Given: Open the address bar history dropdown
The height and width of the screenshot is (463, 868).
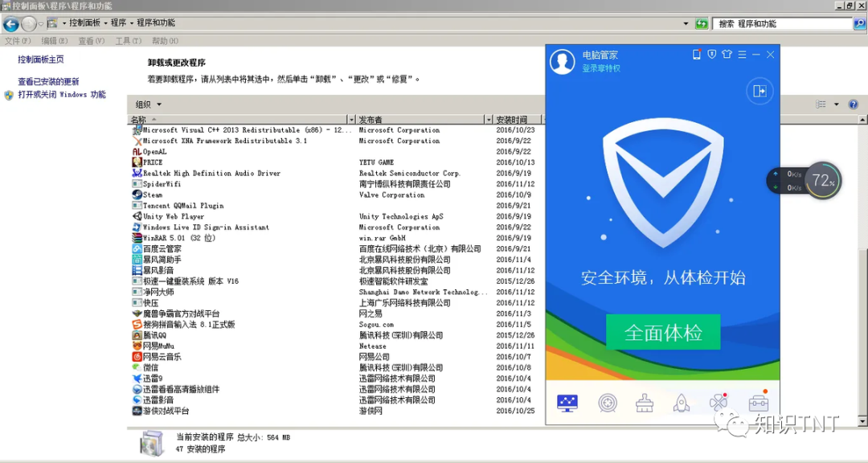Looking at the screenshot, I should coord(686,23).
